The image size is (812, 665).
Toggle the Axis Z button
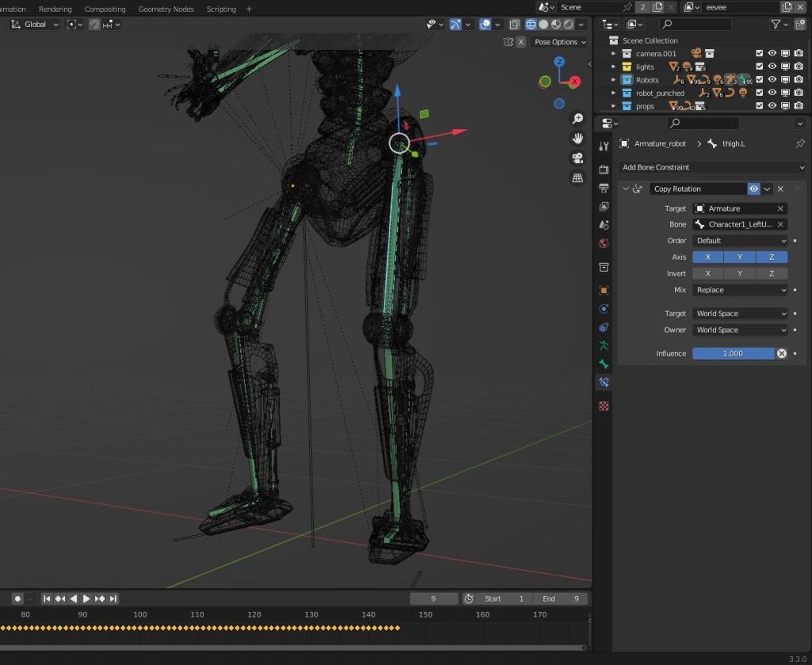click(772, 257)
